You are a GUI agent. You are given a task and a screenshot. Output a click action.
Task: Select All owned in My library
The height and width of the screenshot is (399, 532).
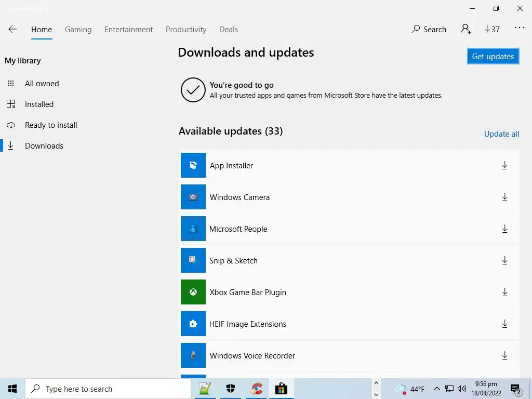(42, 84)
